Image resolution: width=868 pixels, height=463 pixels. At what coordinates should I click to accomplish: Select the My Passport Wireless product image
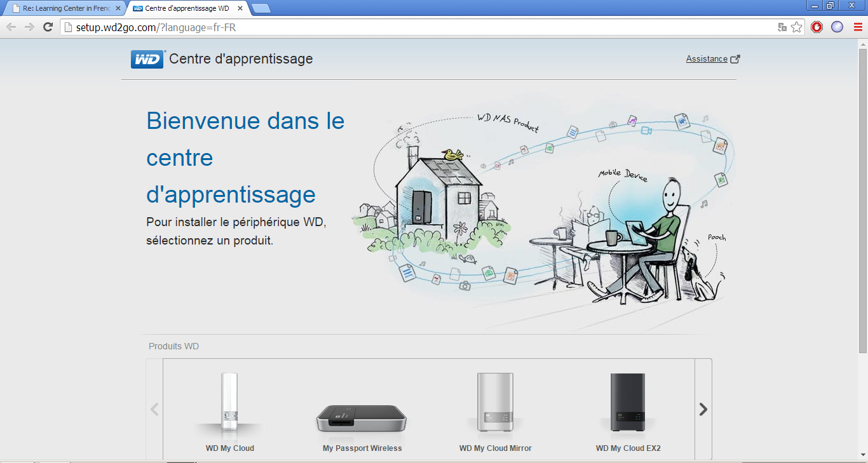point(362,418)
